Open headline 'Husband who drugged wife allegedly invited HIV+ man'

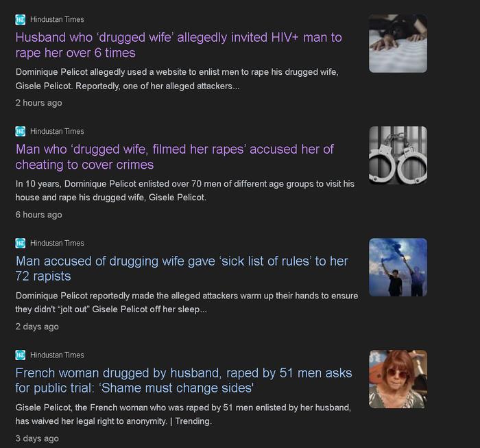pos(178,45)
